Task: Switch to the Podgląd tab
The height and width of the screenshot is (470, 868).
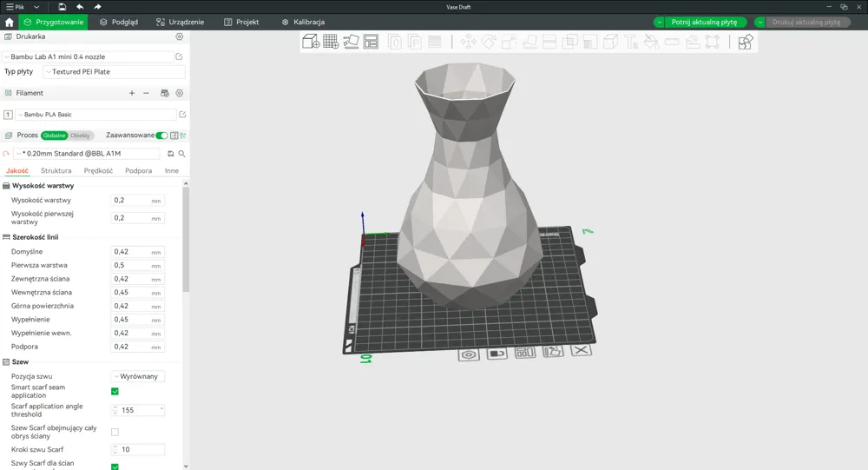Action: tap(119, 23)
